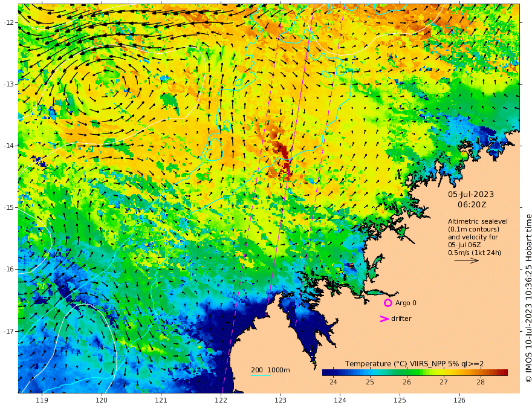Click '05-Jul 06Z' caption line

(464, 245)
